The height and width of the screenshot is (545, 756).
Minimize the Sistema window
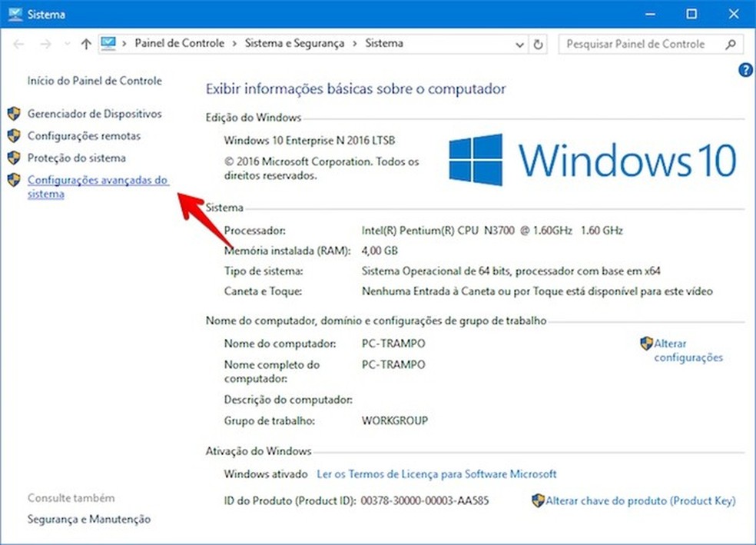pos(651,14)
